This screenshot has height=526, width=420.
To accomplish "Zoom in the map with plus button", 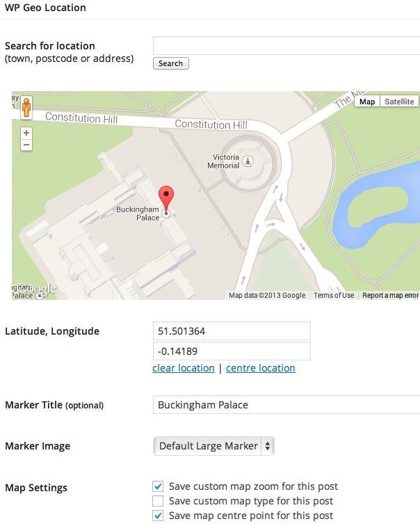I will tap(26, 133).
